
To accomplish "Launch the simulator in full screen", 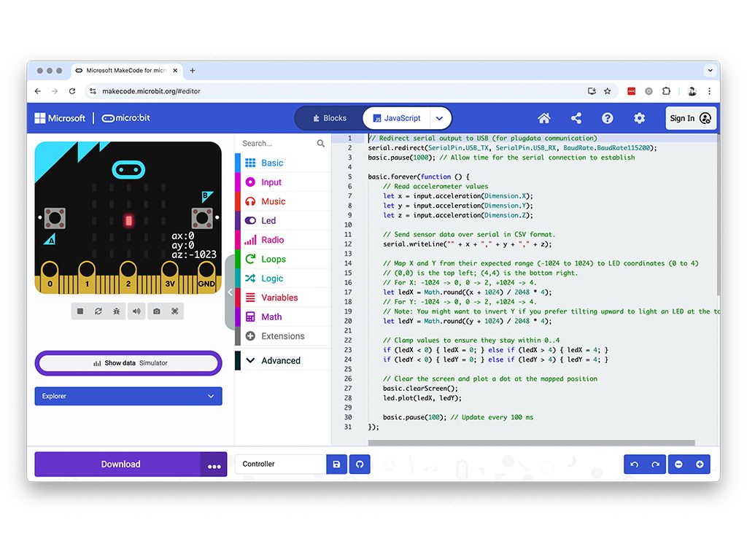I will pyautogui.click(x=175, y=311).
